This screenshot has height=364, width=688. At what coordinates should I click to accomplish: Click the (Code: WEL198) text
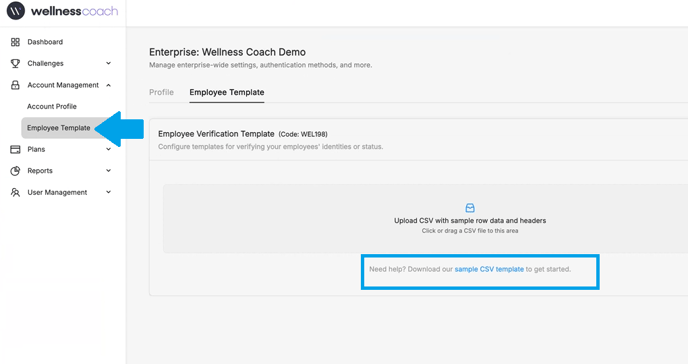[x=303, y=135]
